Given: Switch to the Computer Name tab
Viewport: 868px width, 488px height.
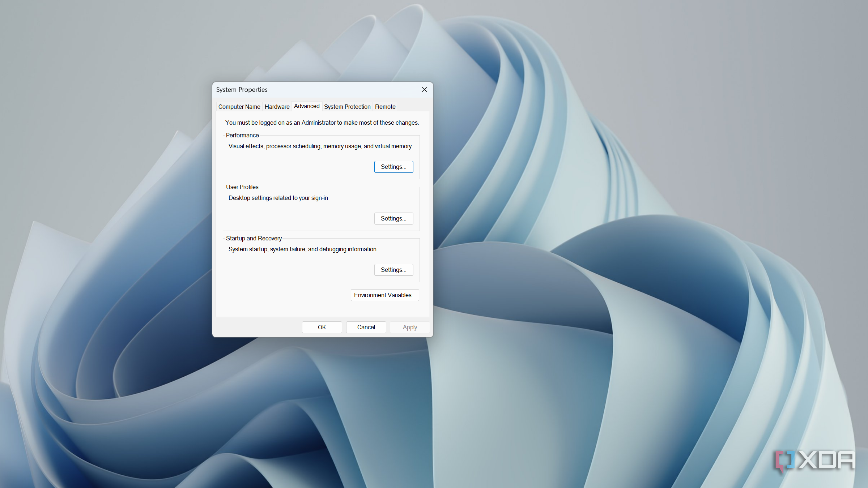Looking at the screenshot, I should 239,107.
